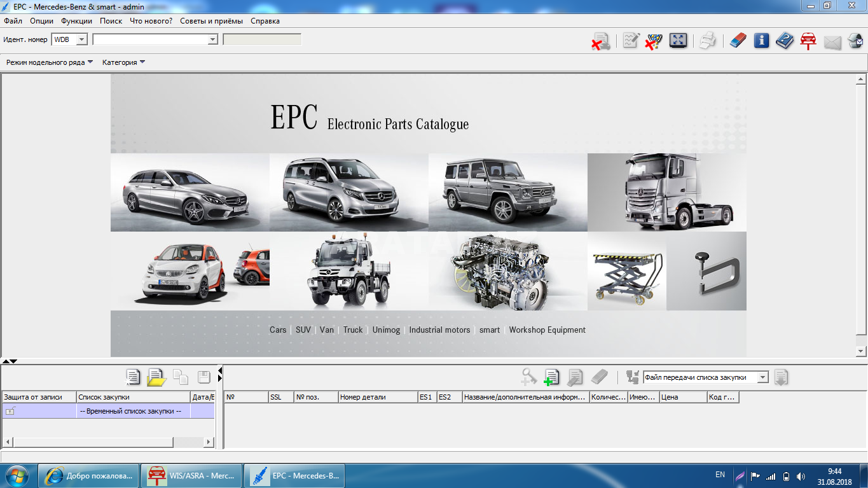This screenshot has width=868, height=488.
Task: Open the Советы и приёмы menu
Action: coord(211,21)
